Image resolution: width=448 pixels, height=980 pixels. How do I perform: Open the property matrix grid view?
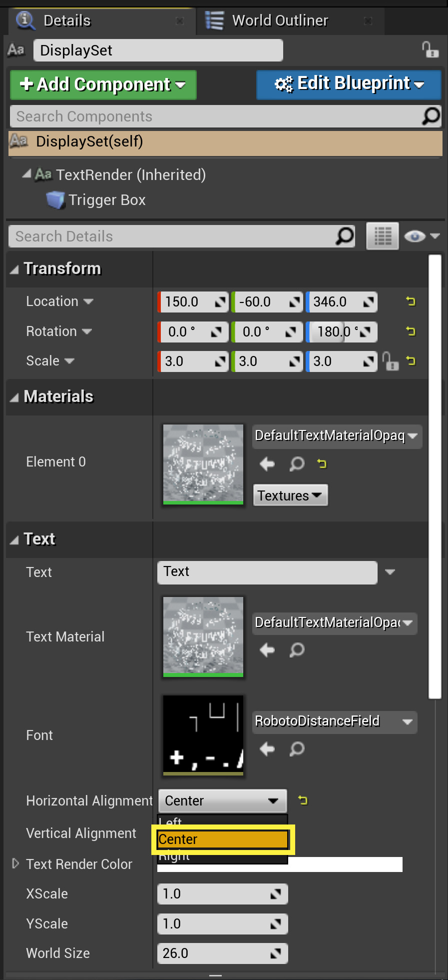click(383, 236)
